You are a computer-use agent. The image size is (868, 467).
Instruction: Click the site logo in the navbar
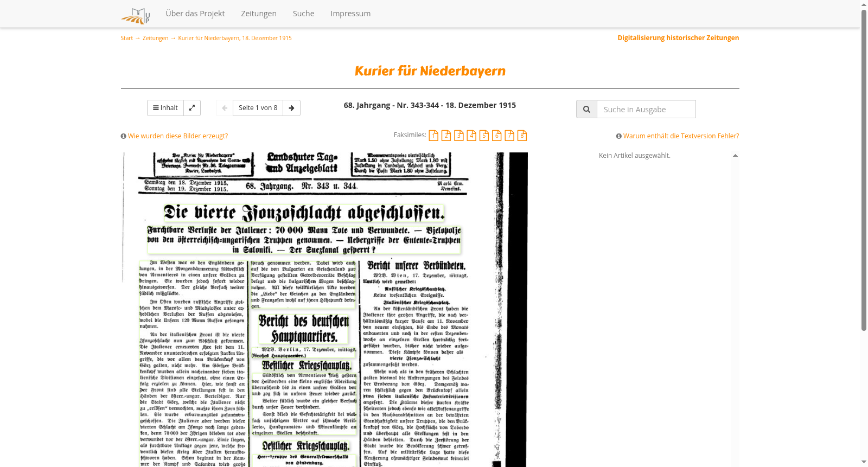click(x=135, y=15)
